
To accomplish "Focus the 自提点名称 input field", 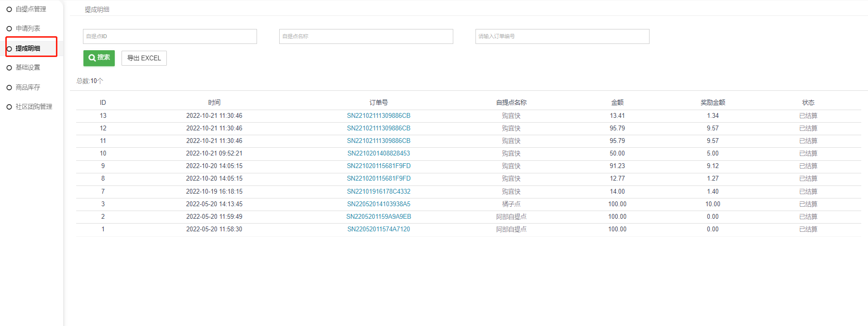I will [x=366, y=36].
